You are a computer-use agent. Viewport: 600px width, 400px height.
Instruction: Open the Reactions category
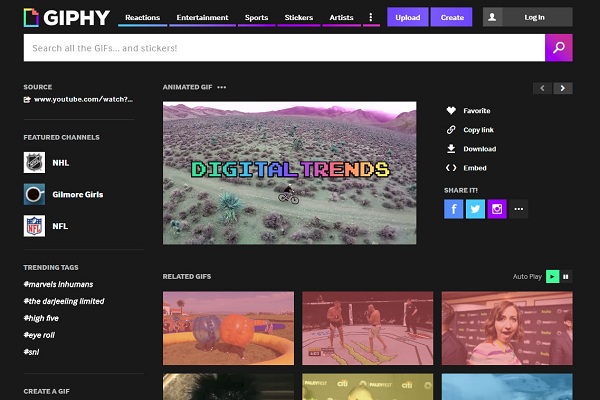click(x=142, y=18)
